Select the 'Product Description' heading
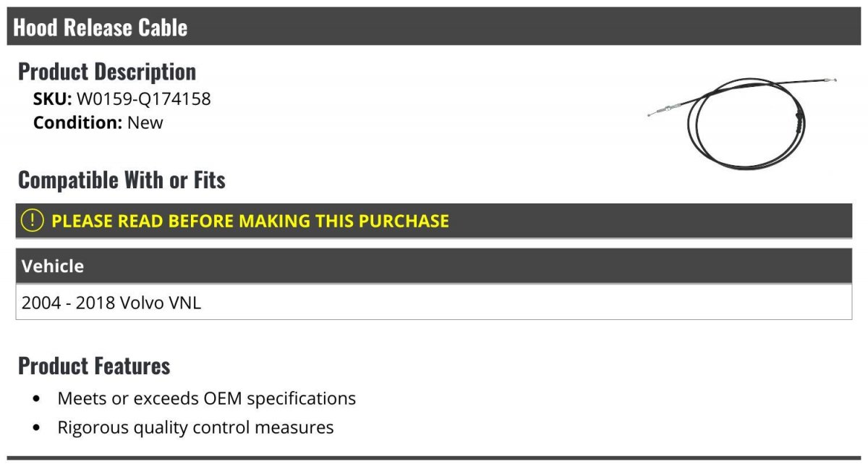Viewport: 868px width, 467px height. (107, 72)
